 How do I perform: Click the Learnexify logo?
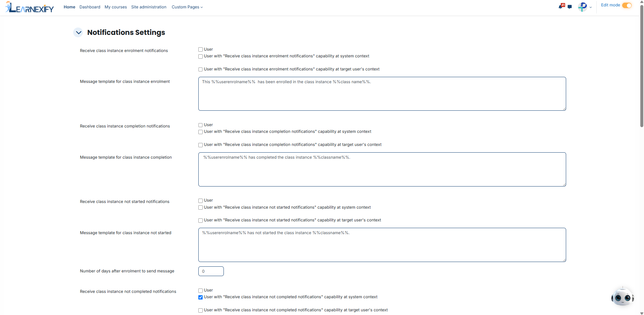pos(30,7)
